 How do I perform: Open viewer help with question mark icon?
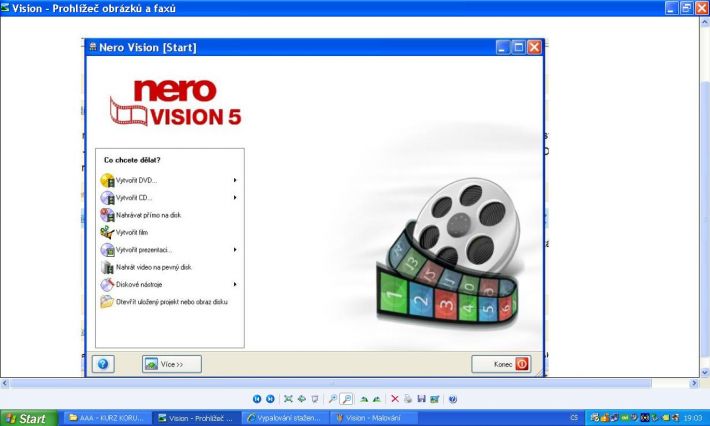452,399
